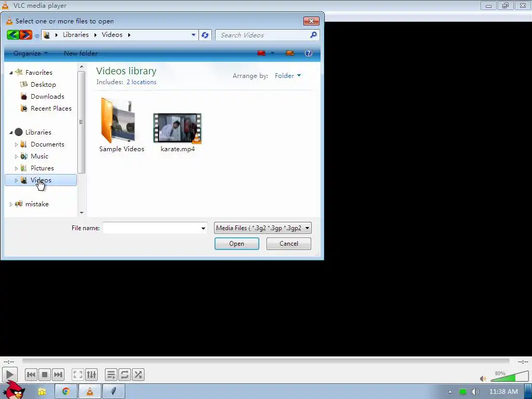532x399 pixels.
Task: Skip to next media track
Action: (x=58, y=375)
